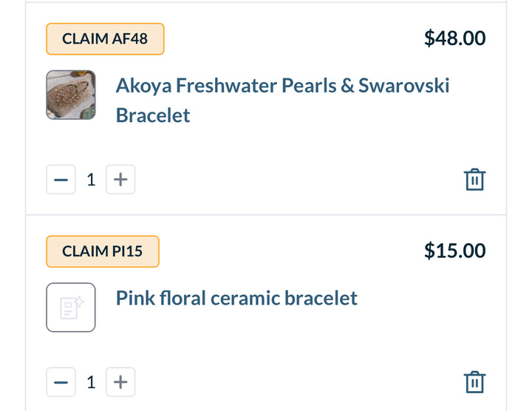The image size is (532, 411).
Task: Delete the Akoya Pearls bracelet from cart
Action: (474, 180)
